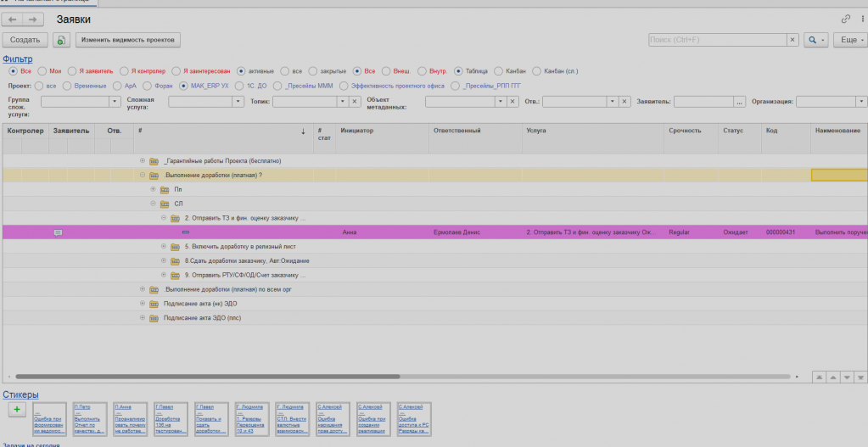Click the horizontal scrollbar under the table
Image resolution: width=868 pixels, height=447 pixels.
(x=208, y=376)
